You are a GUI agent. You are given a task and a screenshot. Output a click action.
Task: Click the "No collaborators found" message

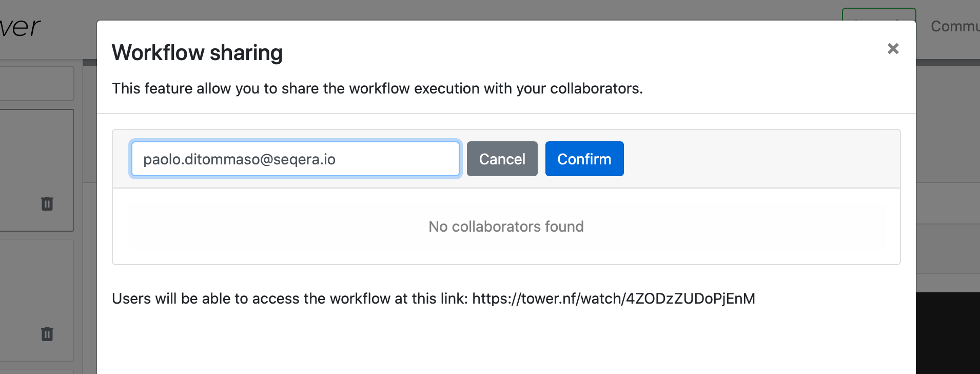[x=506, y=227]
